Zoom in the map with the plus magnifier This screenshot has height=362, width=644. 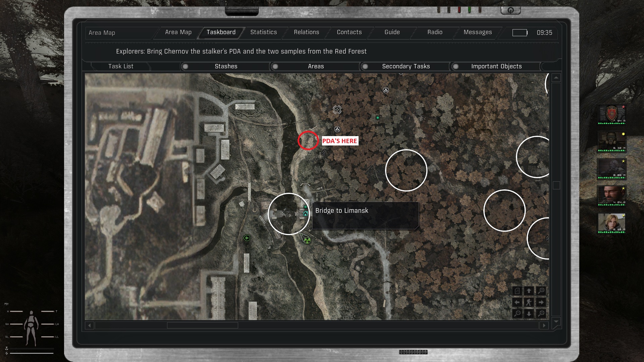tap(541, 291)
